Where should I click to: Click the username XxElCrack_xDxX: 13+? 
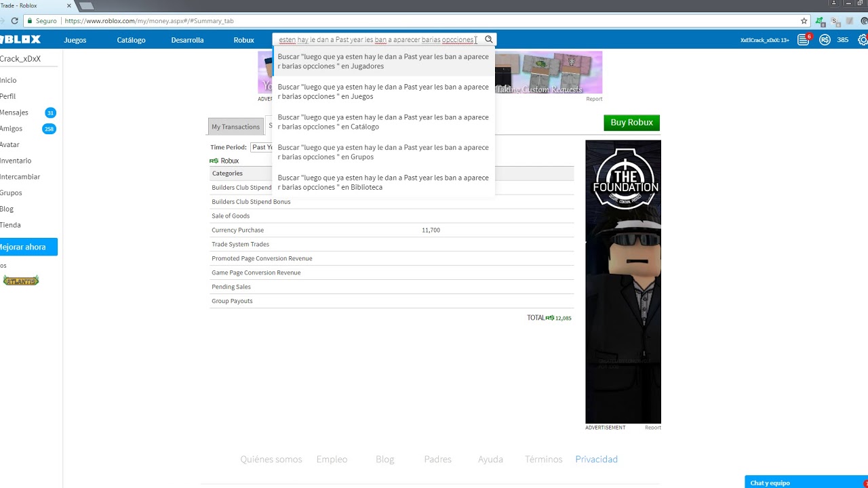coord(765,40)
